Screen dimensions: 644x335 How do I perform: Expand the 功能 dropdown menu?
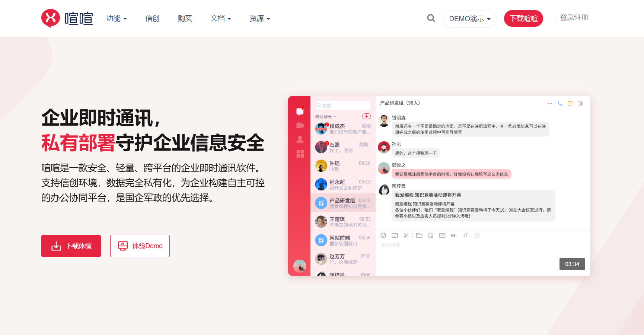point(117,18)
